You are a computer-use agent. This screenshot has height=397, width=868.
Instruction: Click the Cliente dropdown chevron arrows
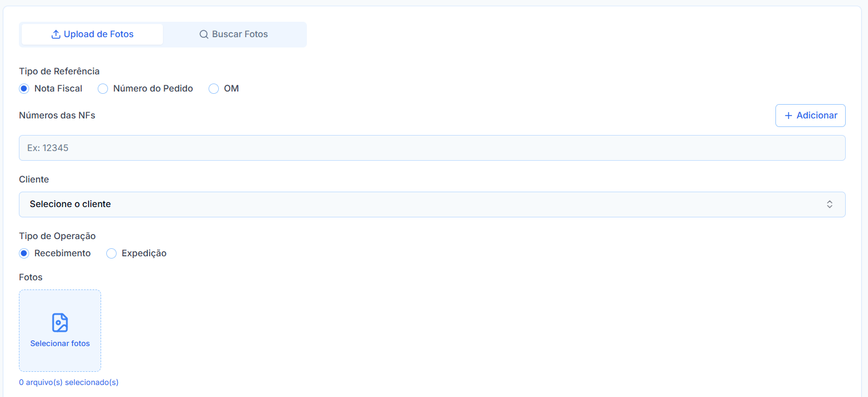(830, 204)
